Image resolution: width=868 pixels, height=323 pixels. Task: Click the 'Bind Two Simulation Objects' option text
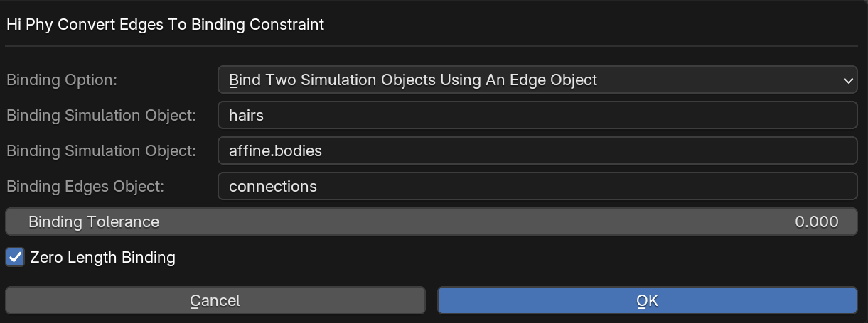click(x=412, y=80)
